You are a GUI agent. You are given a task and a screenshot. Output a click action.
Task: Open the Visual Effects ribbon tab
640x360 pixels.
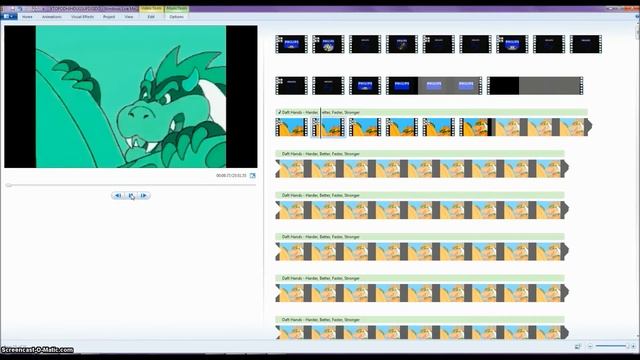pos(82,17)
